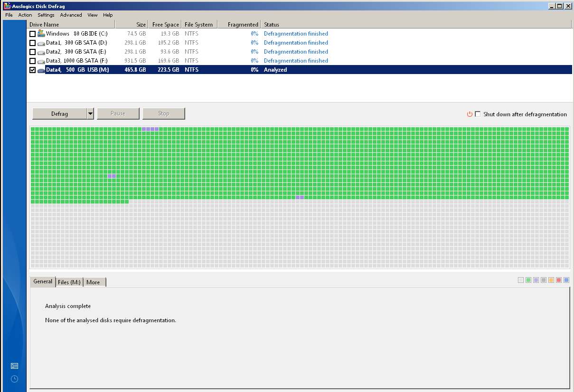Image resolution: width=574 pixels, height=392 pixels.
Task: Click the Data2 (E:) hard drive icon
Action: [41, 52]
